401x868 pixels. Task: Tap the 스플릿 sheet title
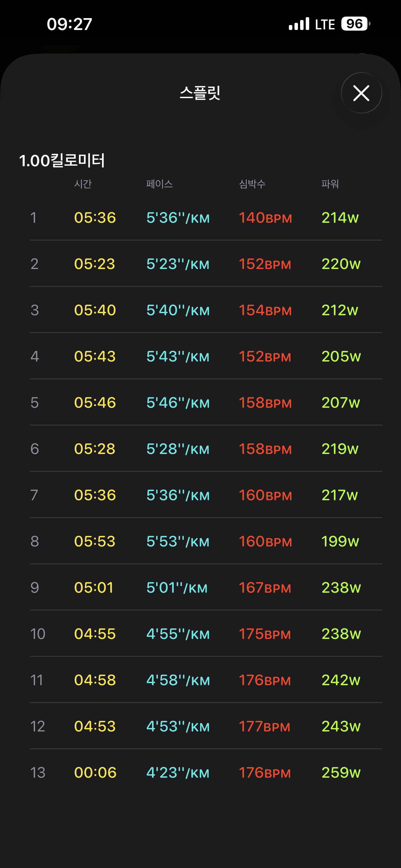[200, 93]
